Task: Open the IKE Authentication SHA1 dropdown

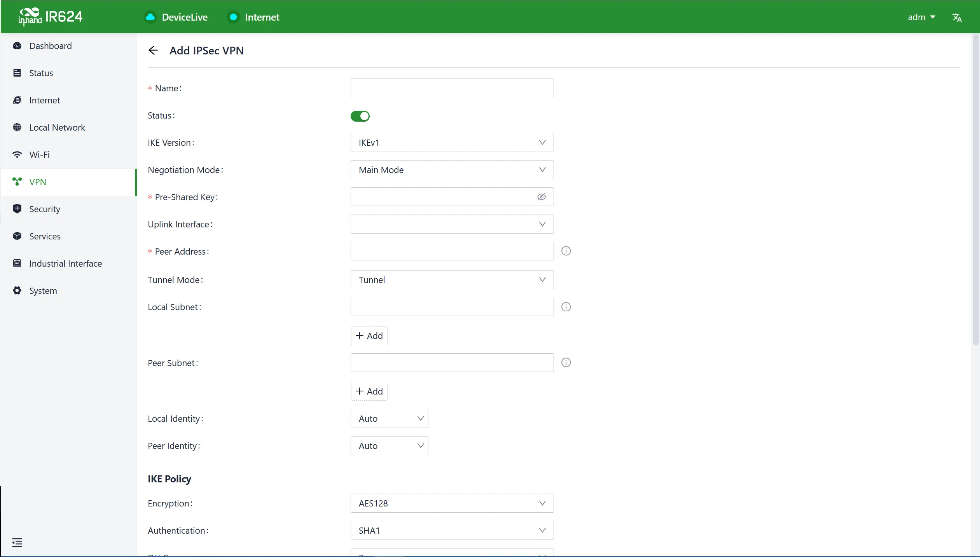Action: pyautogui.click(x=452, y=531)
